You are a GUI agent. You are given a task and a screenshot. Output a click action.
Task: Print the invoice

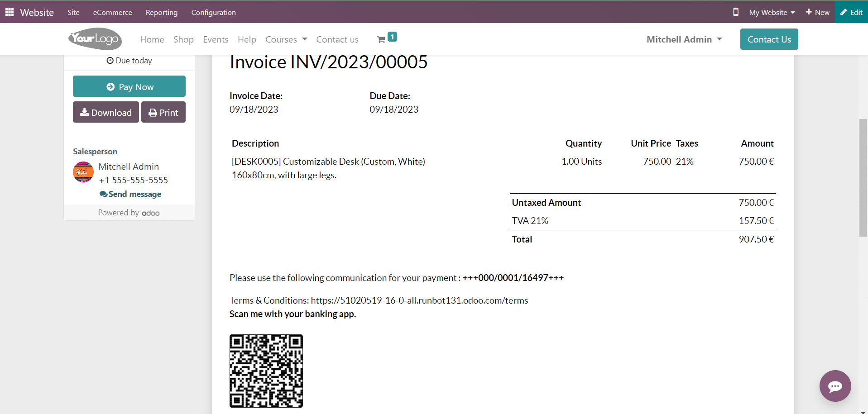[163, 112]
